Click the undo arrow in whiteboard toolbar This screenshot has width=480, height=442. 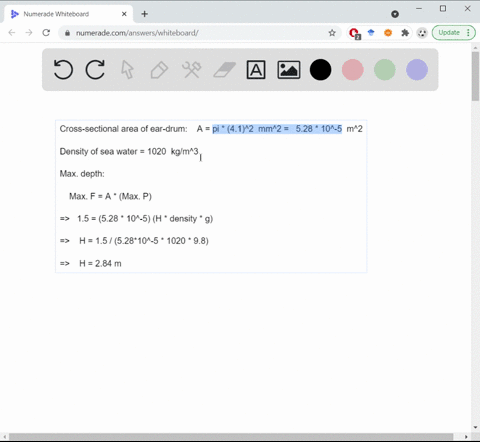pos(63,69)
